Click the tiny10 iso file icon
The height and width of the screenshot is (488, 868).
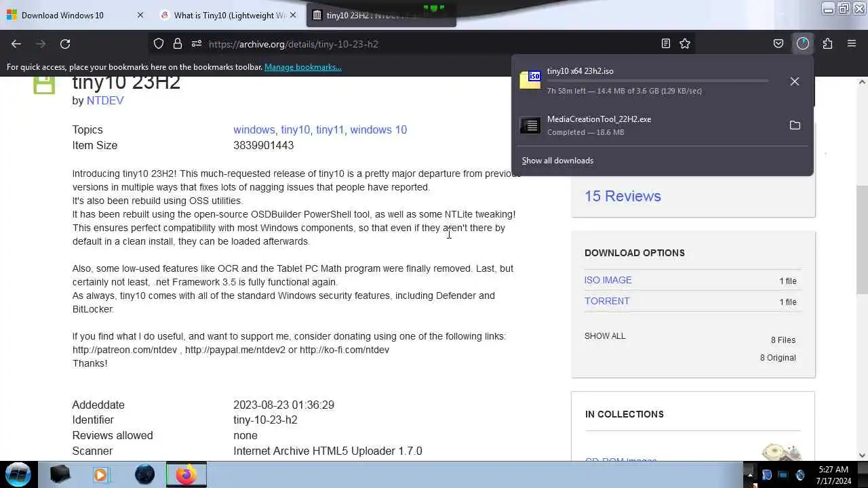(530, 80)
